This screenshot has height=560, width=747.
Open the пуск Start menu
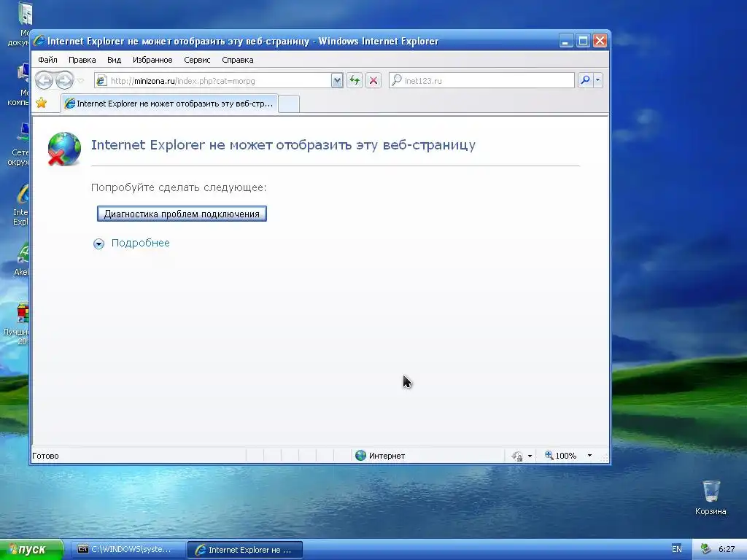coord(31,550)
